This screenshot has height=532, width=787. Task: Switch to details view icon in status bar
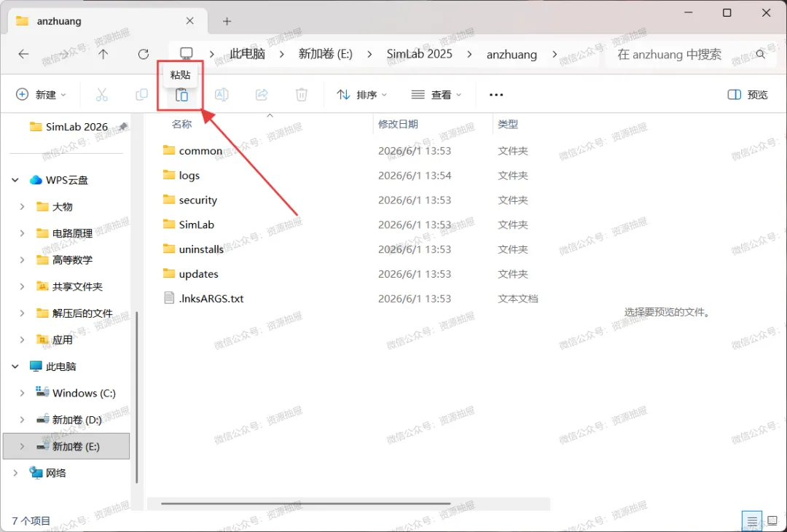point(752,522)
